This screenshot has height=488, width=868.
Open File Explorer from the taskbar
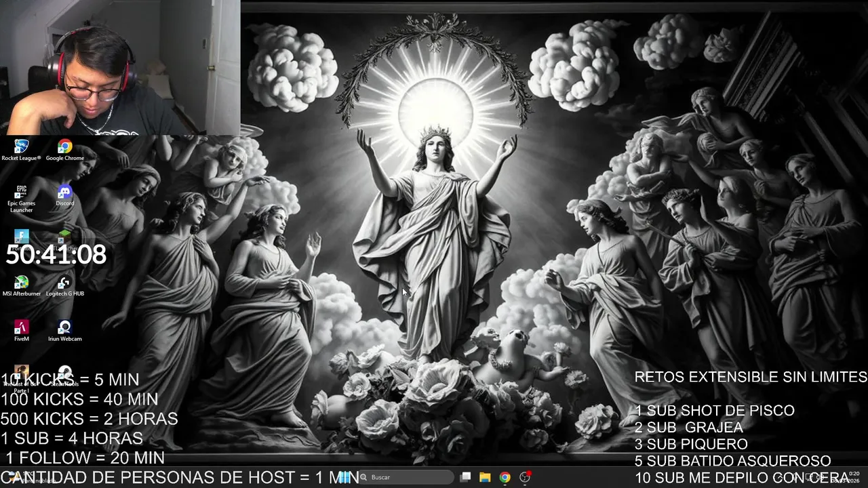(485, 477)
